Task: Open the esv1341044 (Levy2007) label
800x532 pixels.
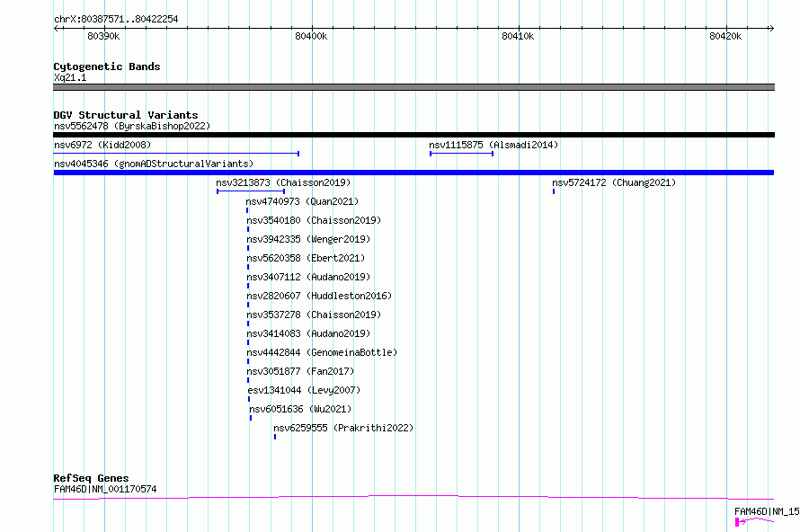Action: 303,390
